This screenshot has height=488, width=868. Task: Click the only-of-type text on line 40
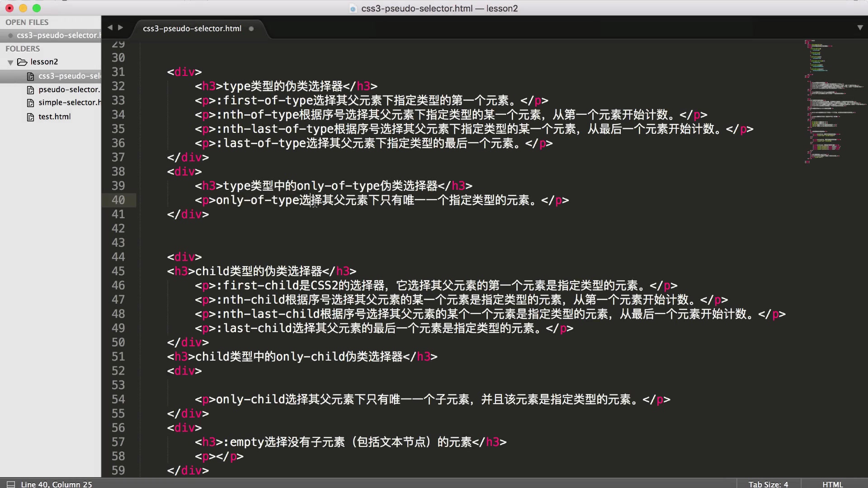(257, 200)
